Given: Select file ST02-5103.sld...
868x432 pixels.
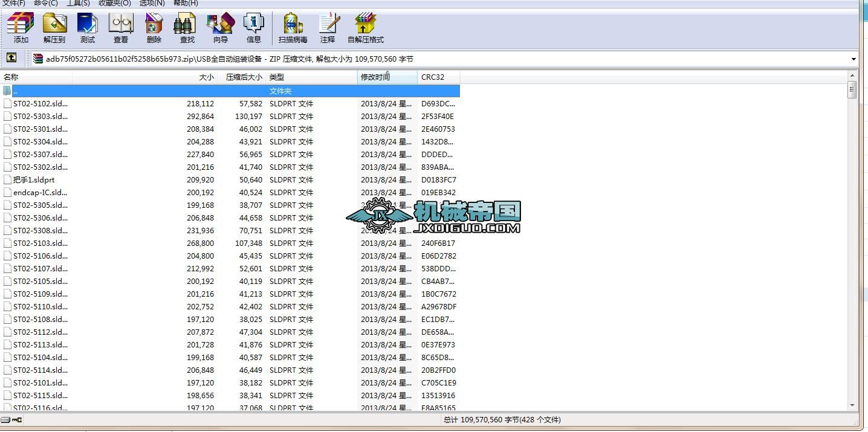Looking at the screenshot, I should 40,243.
